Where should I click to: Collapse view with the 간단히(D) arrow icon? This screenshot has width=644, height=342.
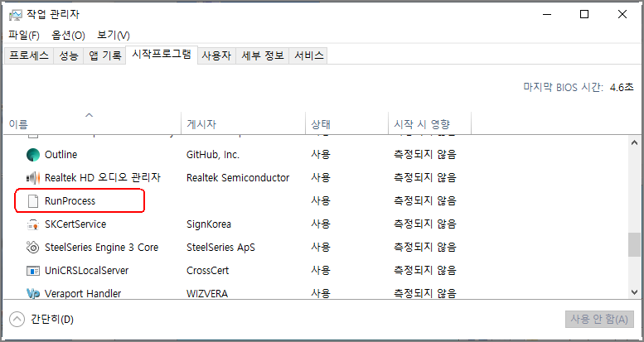click(17, 319)
